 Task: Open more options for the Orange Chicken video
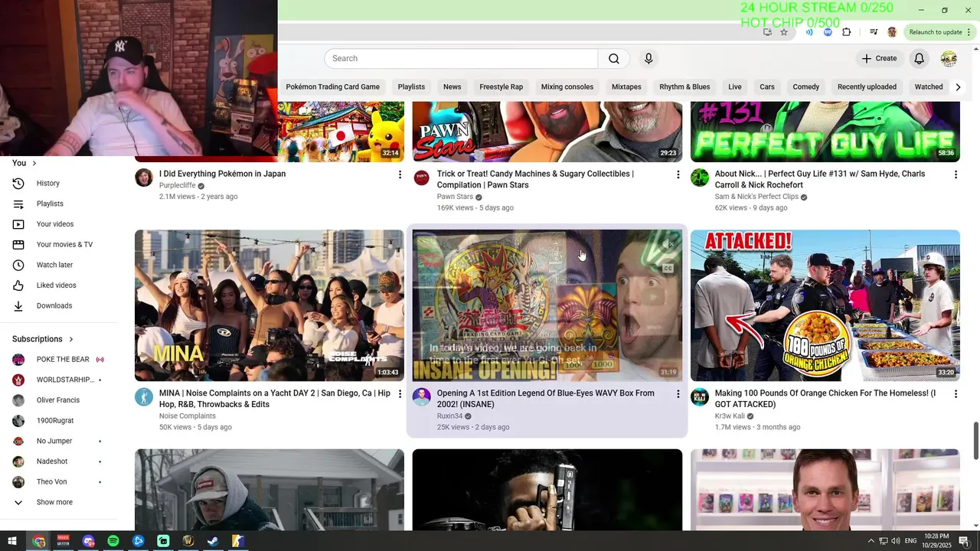[955, 394]
